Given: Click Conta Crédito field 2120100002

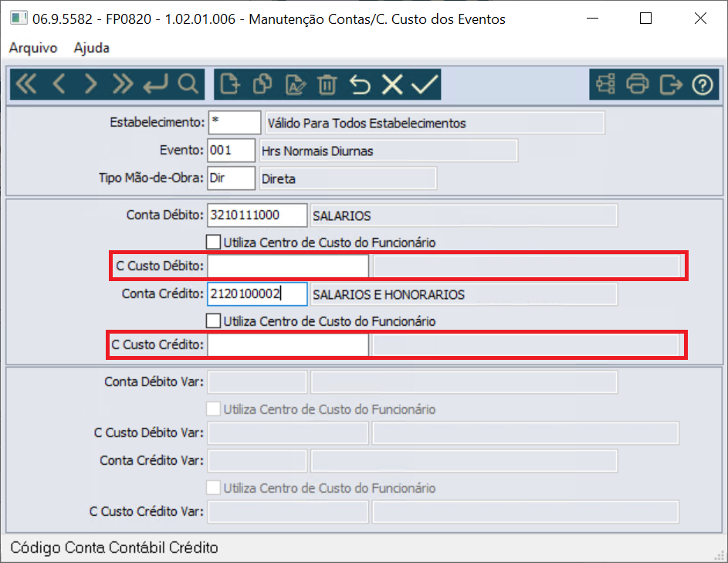Looking at the screenshot, I should coord(257,294).
